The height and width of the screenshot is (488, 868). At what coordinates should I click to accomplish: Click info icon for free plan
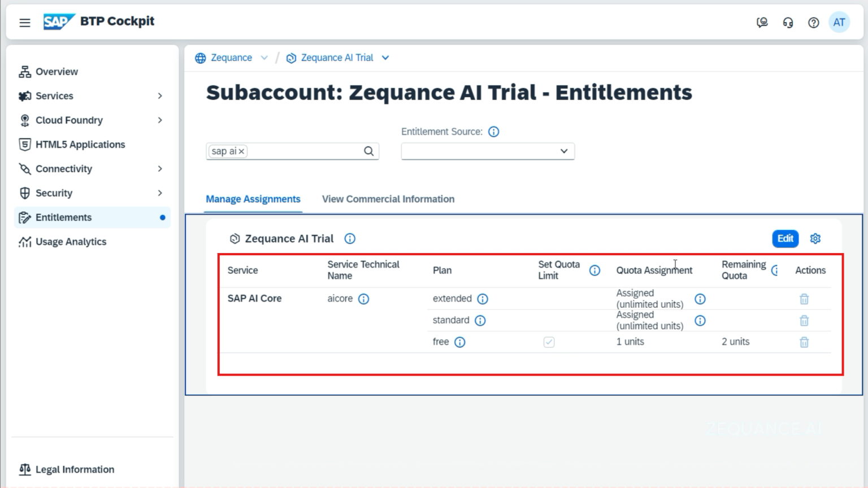click(x=459, y=342)
